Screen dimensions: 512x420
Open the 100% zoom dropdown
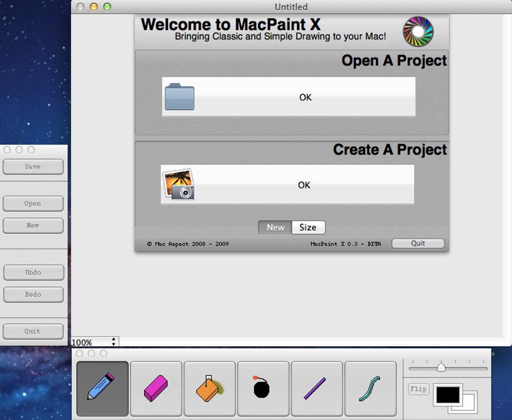pos(95,342)
